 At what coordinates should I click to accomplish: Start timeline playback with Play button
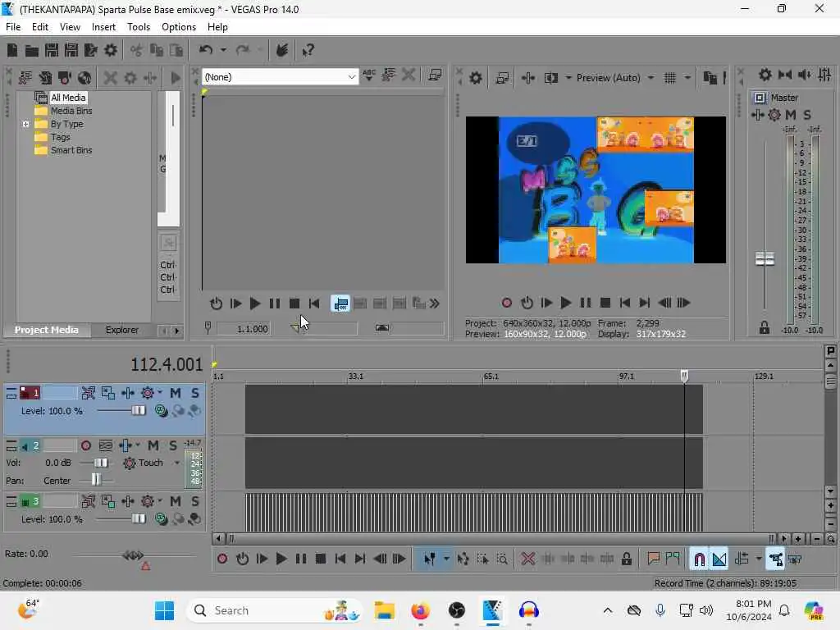point(281,559)
